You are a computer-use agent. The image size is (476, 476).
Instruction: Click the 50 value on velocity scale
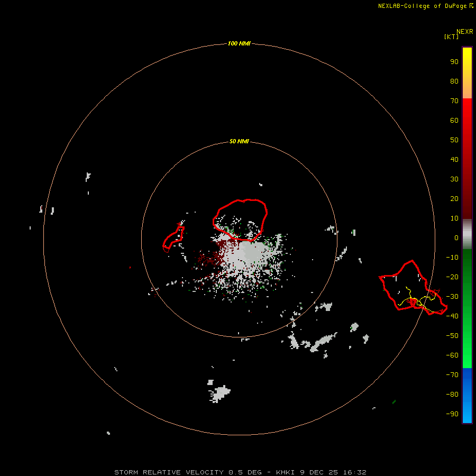click(454, 140)
